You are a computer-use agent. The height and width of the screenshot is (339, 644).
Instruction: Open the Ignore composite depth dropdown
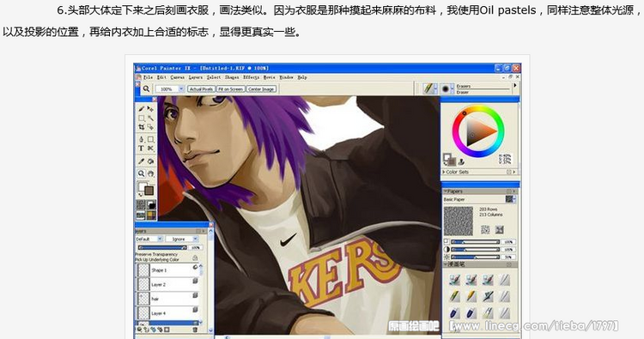coord(196,239)
